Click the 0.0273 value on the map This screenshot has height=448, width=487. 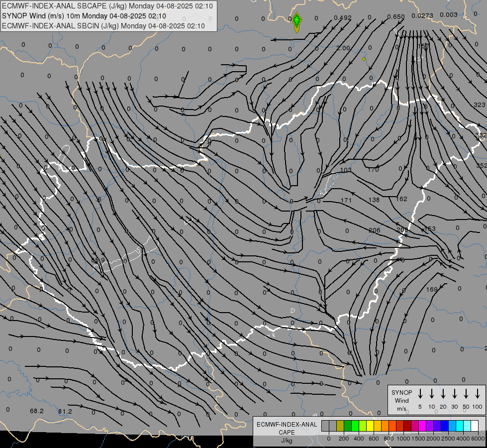[422, 15]
